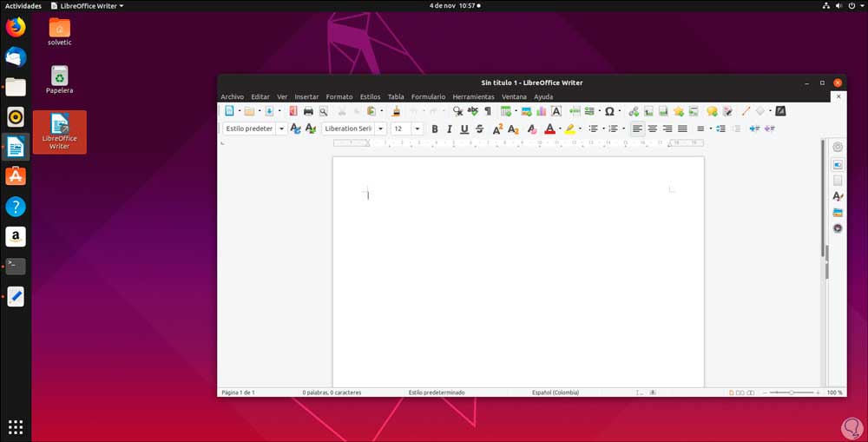
Task: Click the Paste clipboard icon
Action: (372, 111)
